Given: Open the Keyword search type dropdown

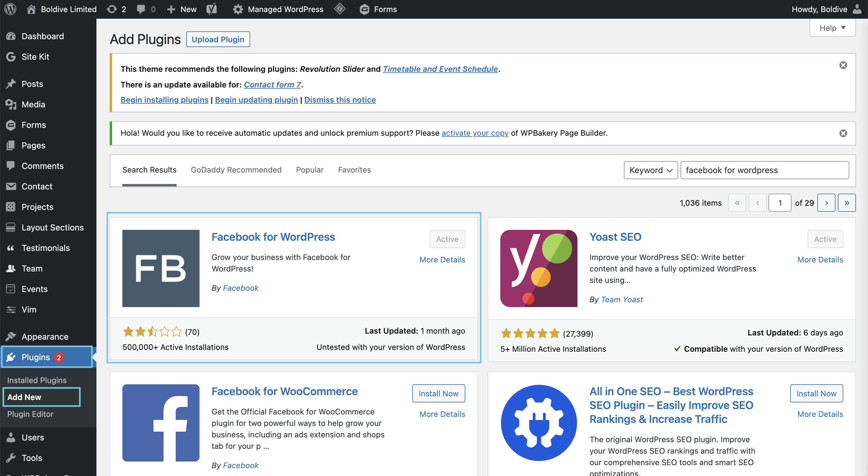Looking at the screenshot, I should click(x=651, y=170).
